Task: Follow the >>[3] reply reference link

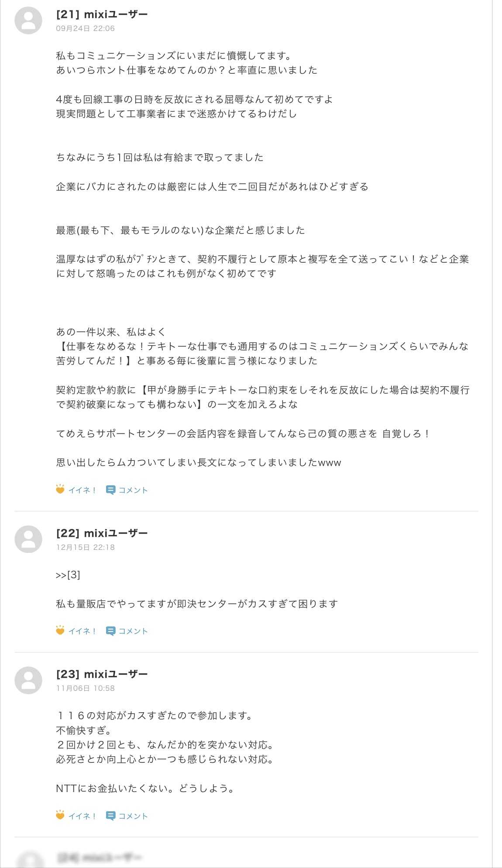Action: pos(68,575)
